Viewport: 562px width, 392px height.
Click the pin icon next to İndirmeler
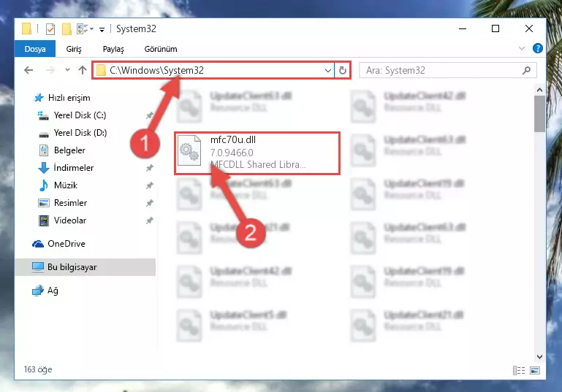point(150,168)
